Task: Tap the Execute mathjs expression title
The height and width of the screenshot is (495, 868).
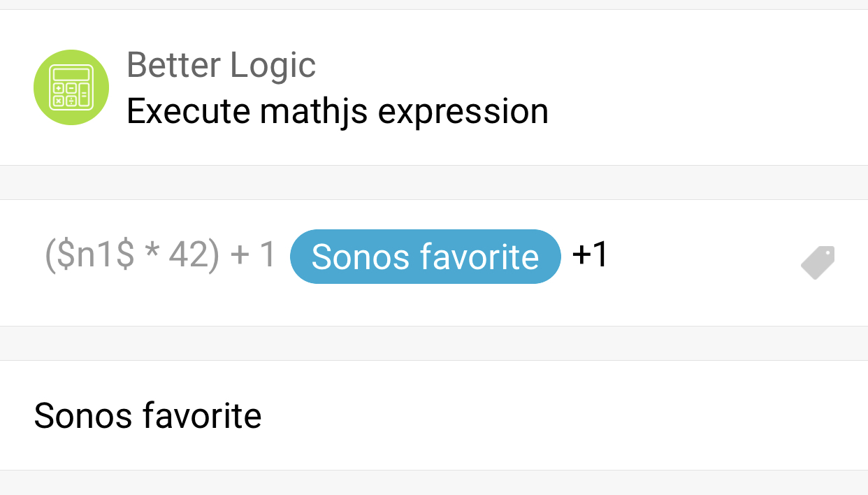Action: [337, 111]
